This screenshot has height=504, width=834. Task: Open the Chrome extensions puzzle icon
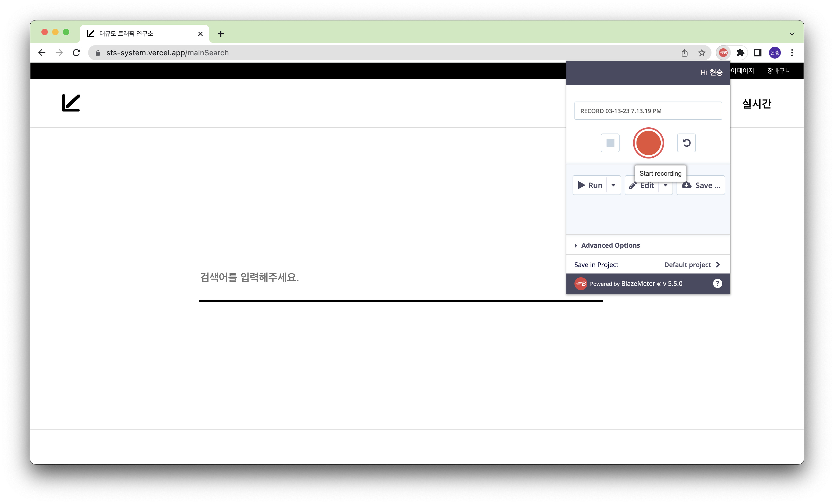click(x=740, y=53)
